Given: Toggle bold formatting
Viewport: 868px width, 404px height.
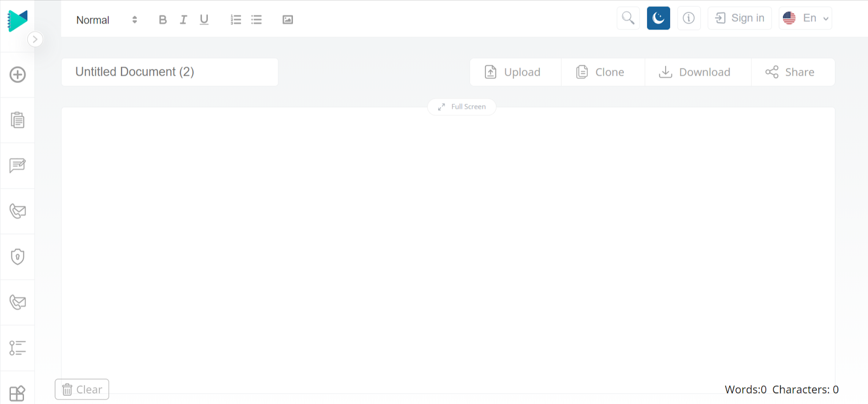Looking at the screenshot, I should (x=163, y=20).
